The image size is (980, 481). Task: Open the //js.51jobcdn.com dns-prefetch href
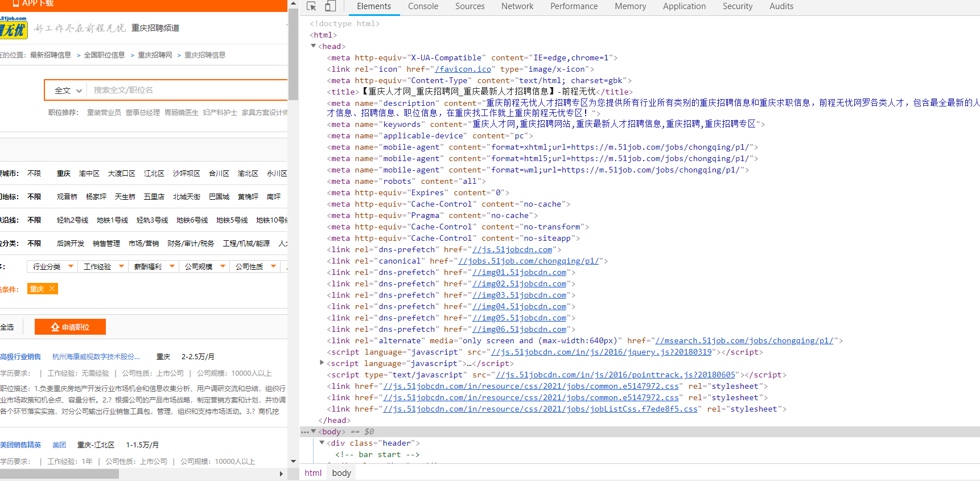[512, 250]
